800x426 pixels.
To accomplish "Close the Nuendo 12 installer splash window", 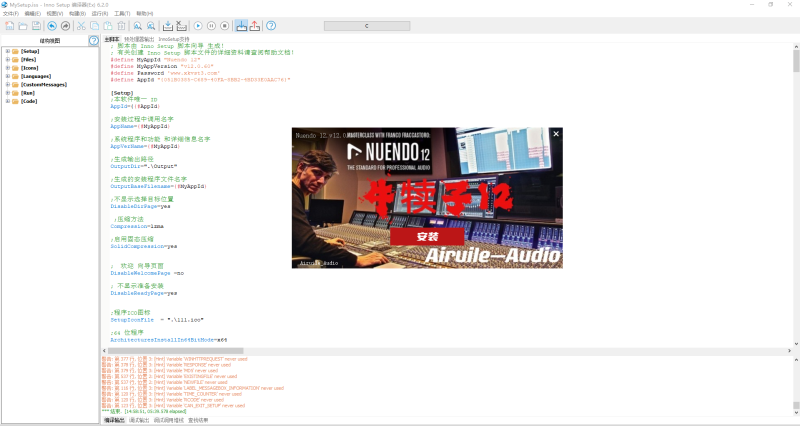I will (x=556, y=134).
